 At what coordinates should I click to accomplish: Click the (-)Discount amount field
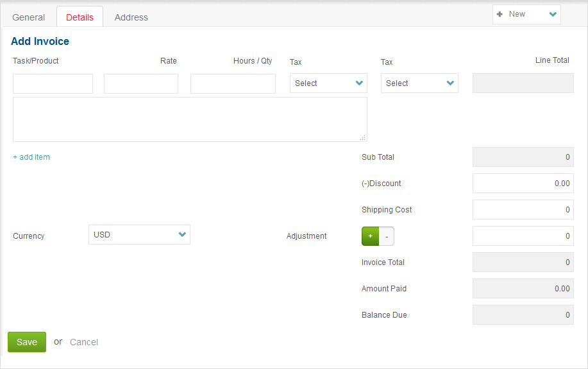point(523,183)
